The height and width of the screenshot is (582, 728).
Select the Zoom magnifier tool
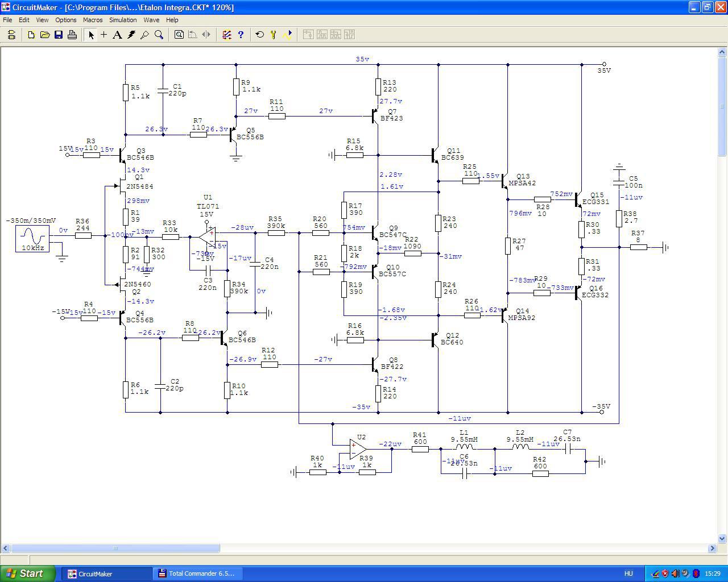click(159, 35)
